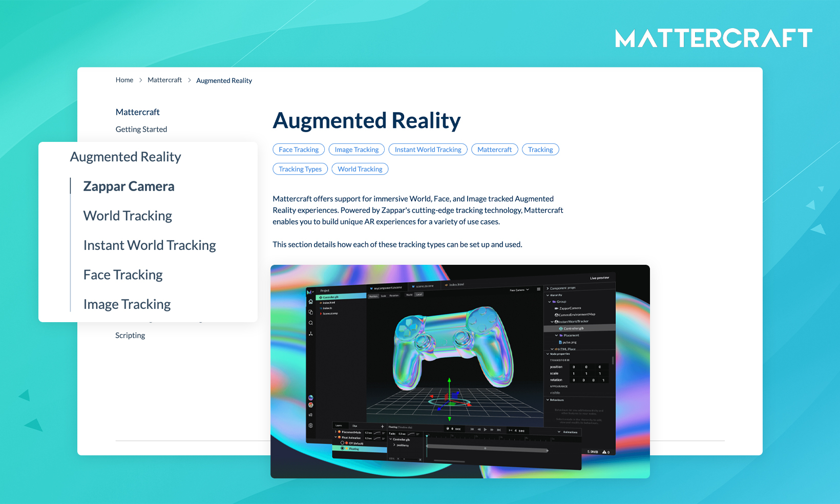Click the timeline horizontal scrollbar
840x504 pixels.
click(449, 461)
